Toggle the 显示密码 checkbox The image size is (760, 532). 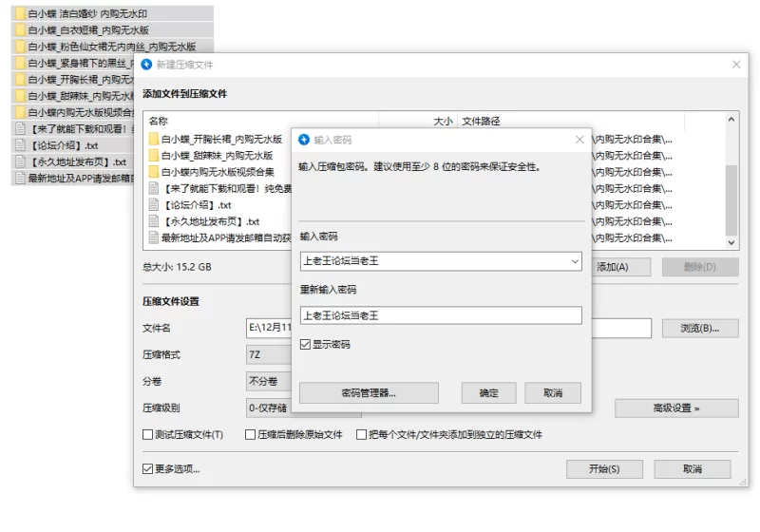point(305,344)
